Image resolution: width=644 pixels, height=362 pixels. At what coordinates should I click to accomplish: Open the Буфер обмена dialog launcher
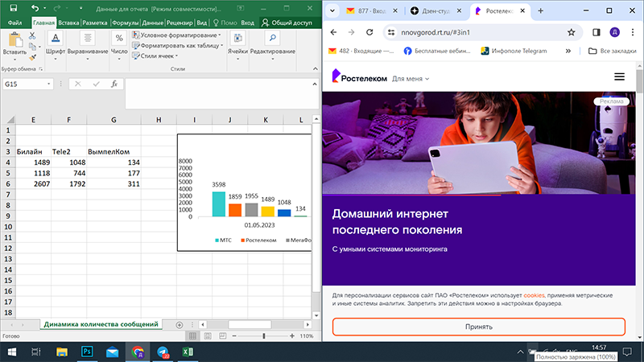pos(41,69)
